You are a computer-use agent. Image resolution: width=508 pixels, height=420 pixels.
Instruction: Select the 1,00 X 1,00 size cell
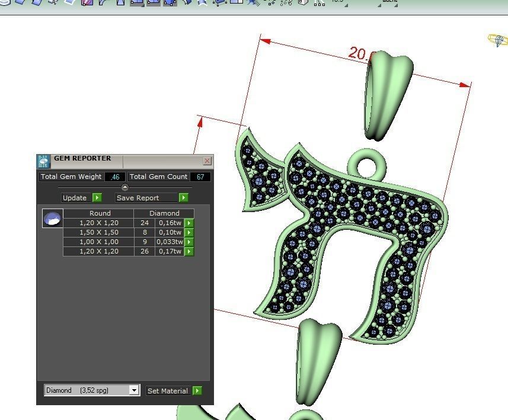pyautogui.click(x=98, y=242)
